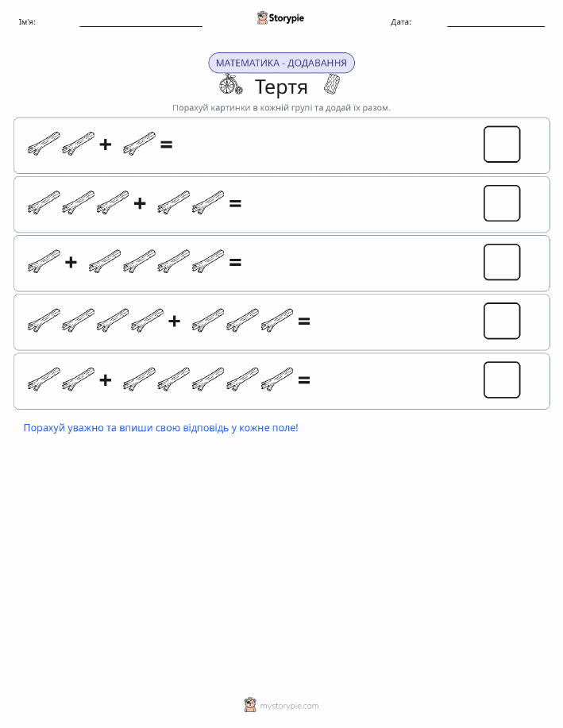Click the МАТЕМАТИКА - ДОДАВАННЯ pill label
Viewport: 563px width, 728px height.
[x=281, y=64]
